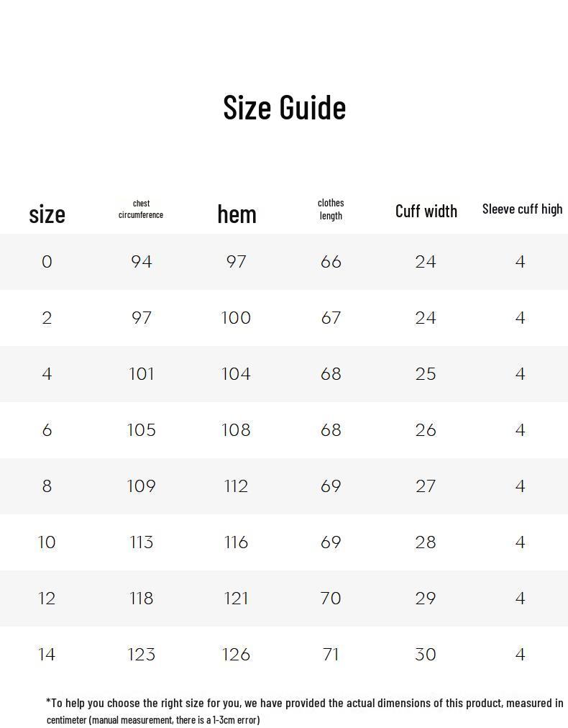Click chest circumference value 118
568x728 pixels.
pyautogui.click(x=142, y=599)
